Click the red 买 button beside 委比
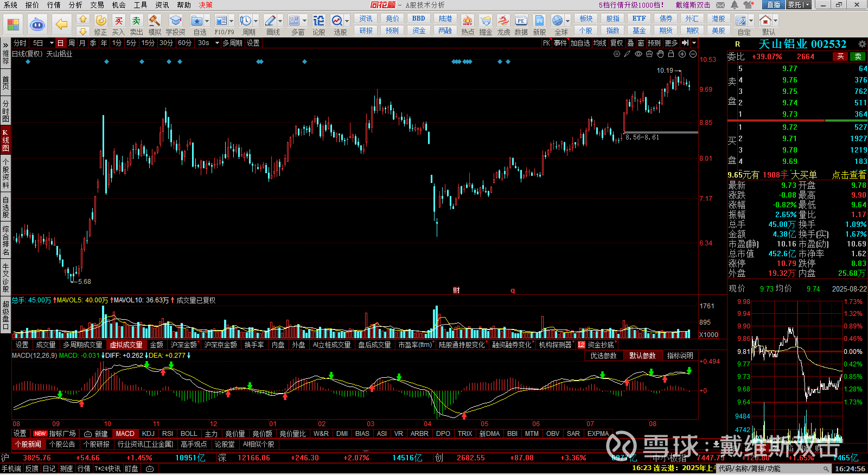The width and height of the screenshot is (868, 475). coord(841,56)
